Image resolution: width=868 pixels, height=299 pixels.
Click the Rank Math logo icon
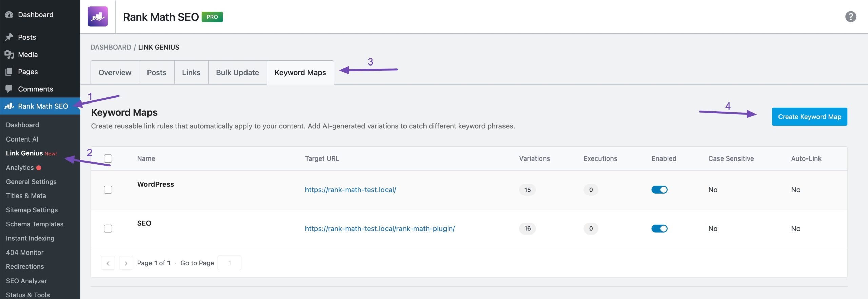(98, 17)
